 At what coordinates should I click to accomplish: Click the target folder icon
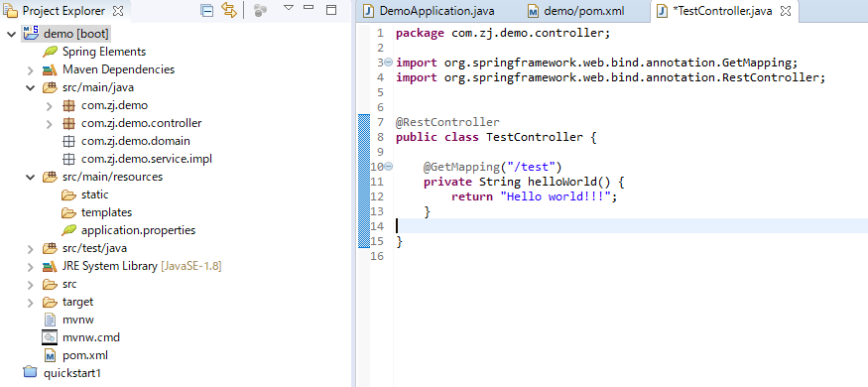point(50,302)
